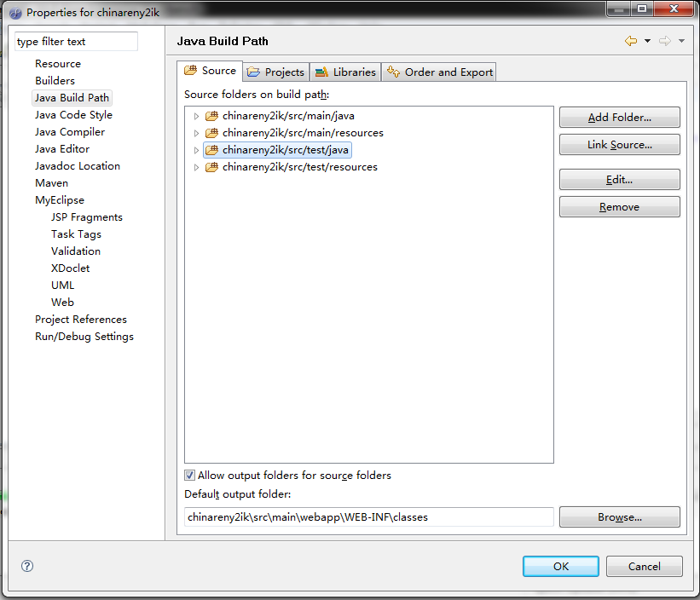Viewport: 700px width, 600px height.
Task: Select Maven in the properties tree
Action: [52, 183]
